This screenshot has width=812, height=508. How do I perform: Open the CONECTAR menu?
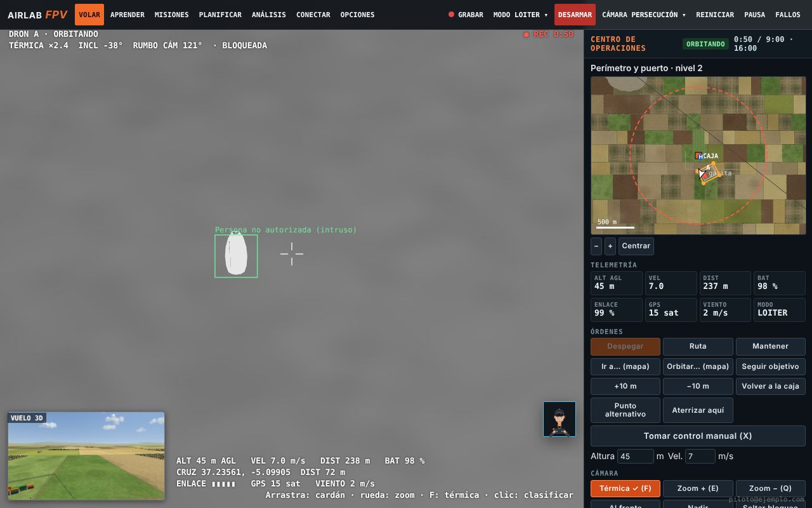[x=313, y=15]
